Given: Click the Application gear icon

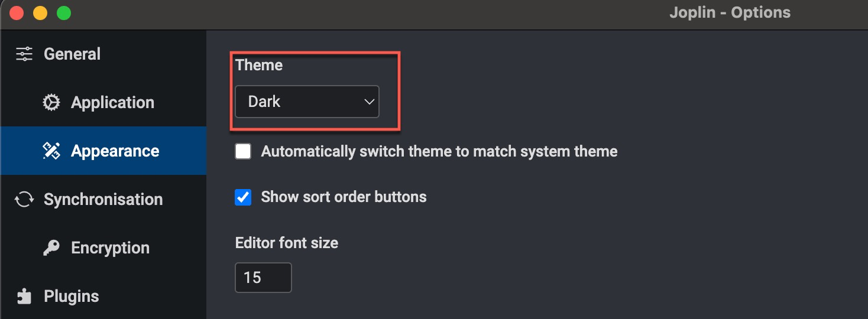Looking at the screenshot, I should [x=51, y=103].
